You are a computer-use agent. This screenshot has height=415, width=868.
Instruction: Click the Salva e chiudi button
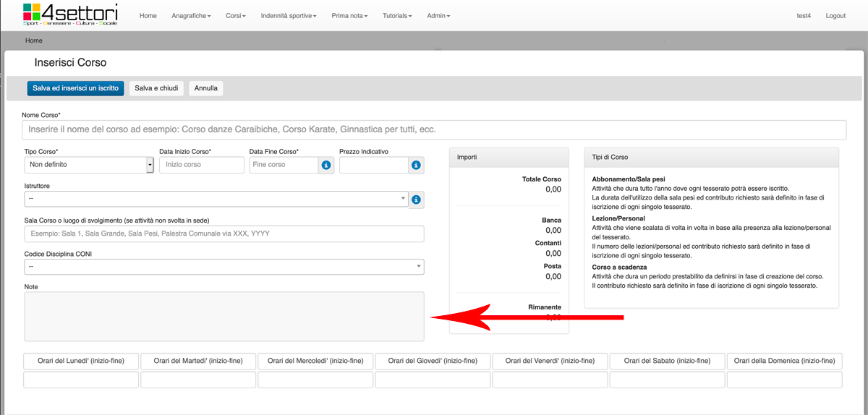(156, 88)
